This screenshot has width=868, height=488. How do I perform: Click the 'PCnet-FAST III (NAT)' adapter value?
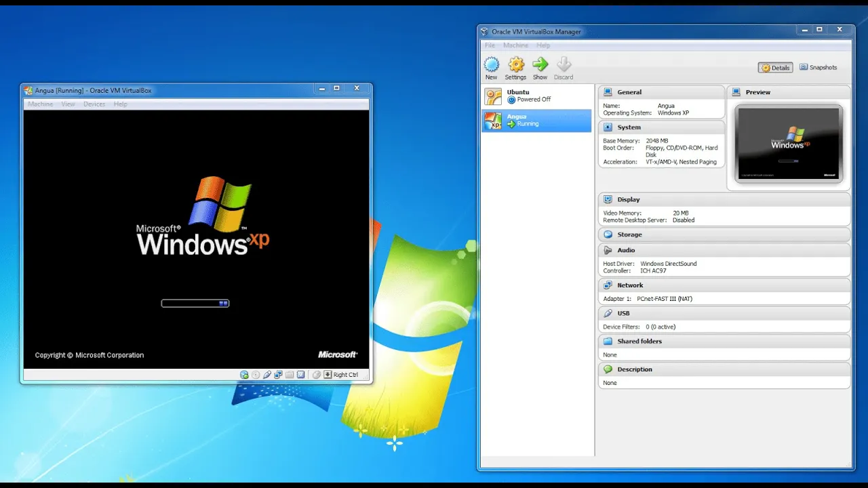point(665,299)
